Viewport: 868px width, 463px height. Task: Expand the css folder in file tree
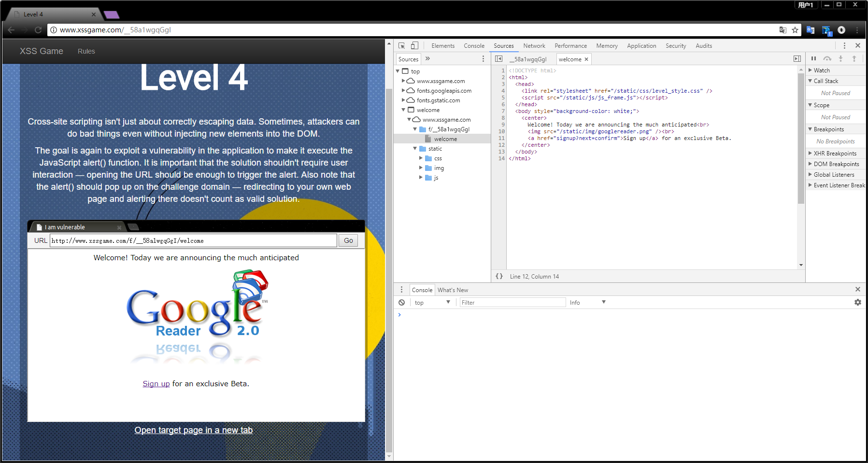click(x=421, y=158)
